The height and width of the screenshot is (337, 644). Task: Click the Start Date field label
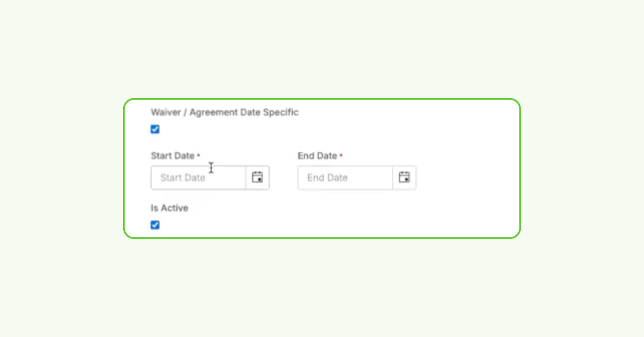point(173,156)
